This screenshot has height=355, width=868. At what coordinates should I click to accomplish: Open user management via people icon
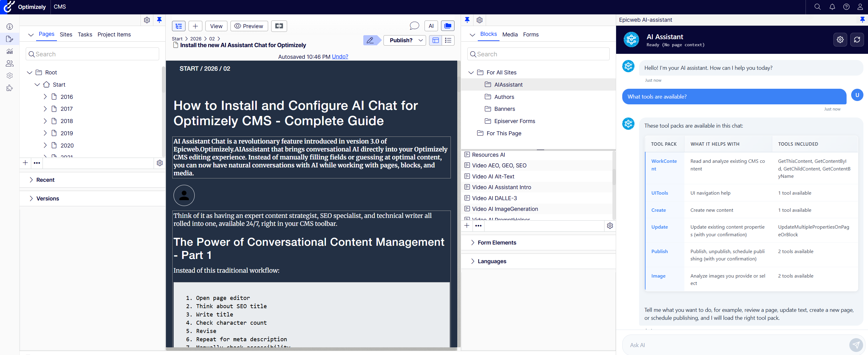(10, 63)
